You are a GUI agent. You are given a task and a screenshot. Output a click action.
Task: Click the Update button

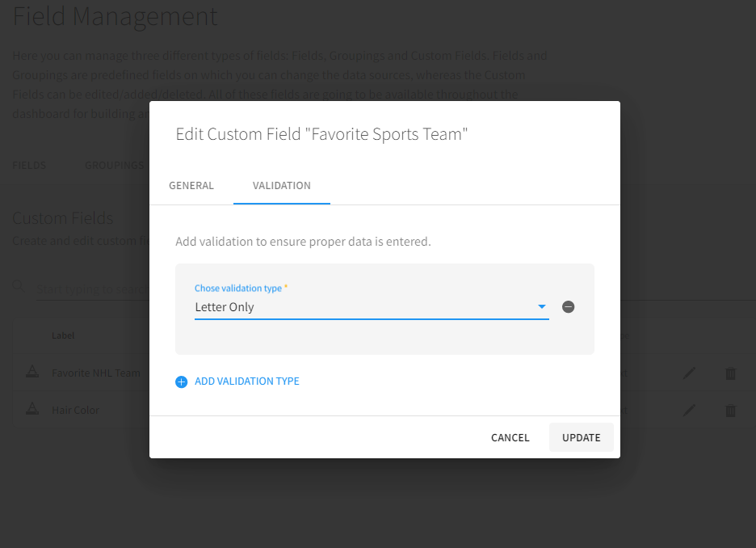(x=581, y=438)
